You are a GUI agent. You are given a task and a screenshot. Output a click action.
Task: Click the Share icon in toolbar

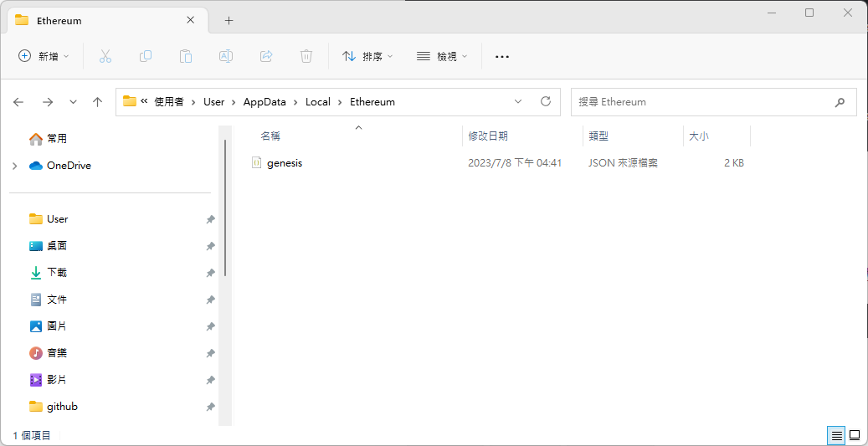(x=266, y=56)
